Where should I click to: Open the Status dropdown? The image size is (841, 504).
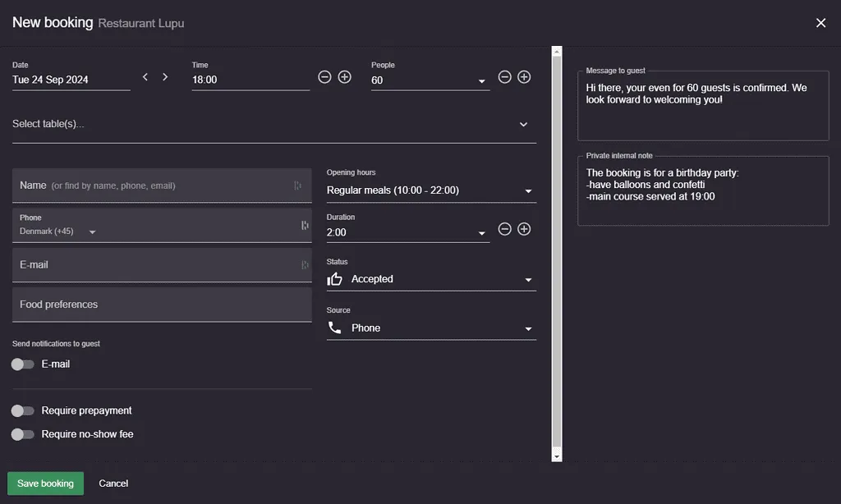431,279
